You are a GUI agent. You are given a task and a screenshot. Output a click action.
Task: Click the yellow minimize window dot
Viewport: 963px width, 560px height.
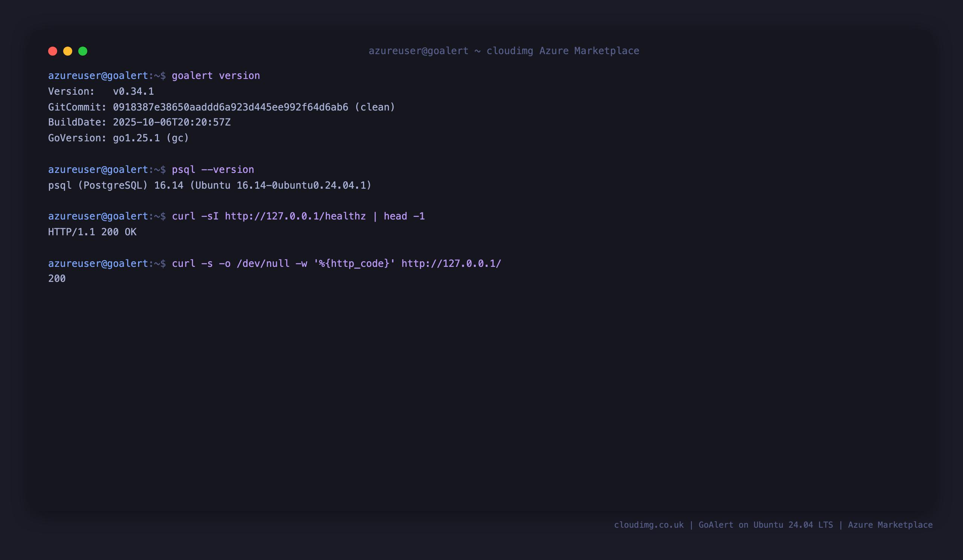click(x=68, y=51)
